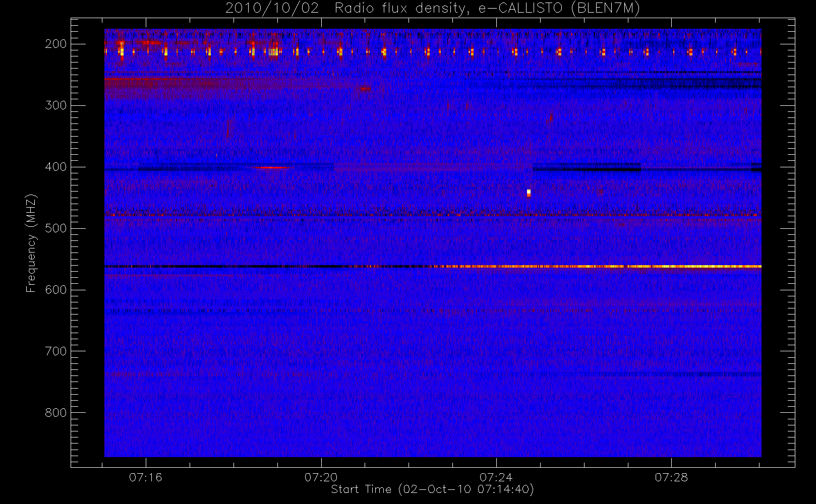This screenshot has width=816, height=504.
Task: Click the 500 frequency tick label
Action: (56, 228)
